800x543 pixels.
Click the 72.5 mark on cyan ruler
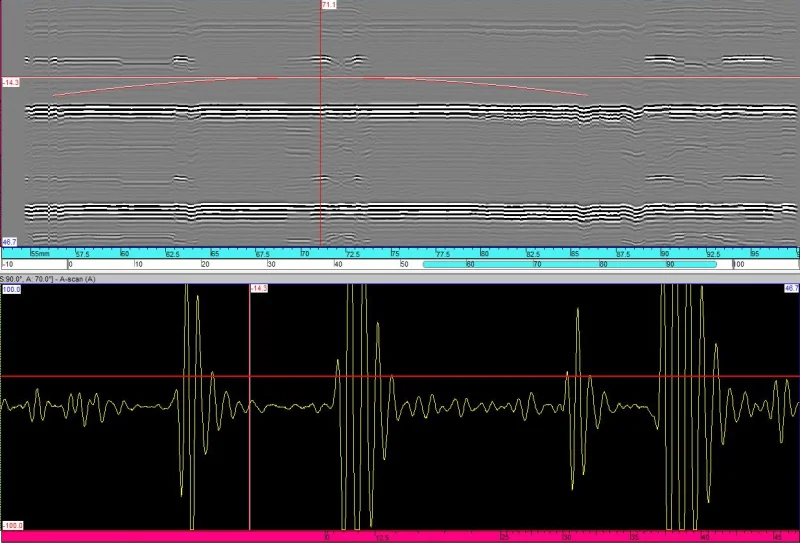(x=353, y=254)
